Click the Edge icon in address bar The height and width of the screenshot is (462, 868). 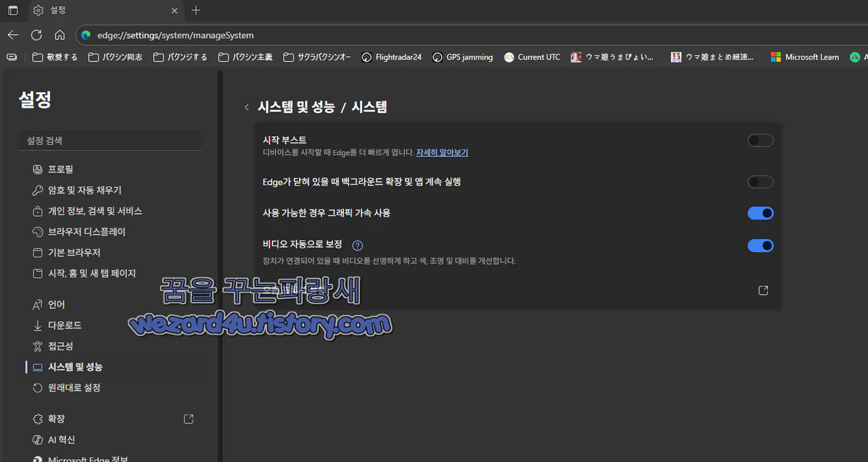85,35
